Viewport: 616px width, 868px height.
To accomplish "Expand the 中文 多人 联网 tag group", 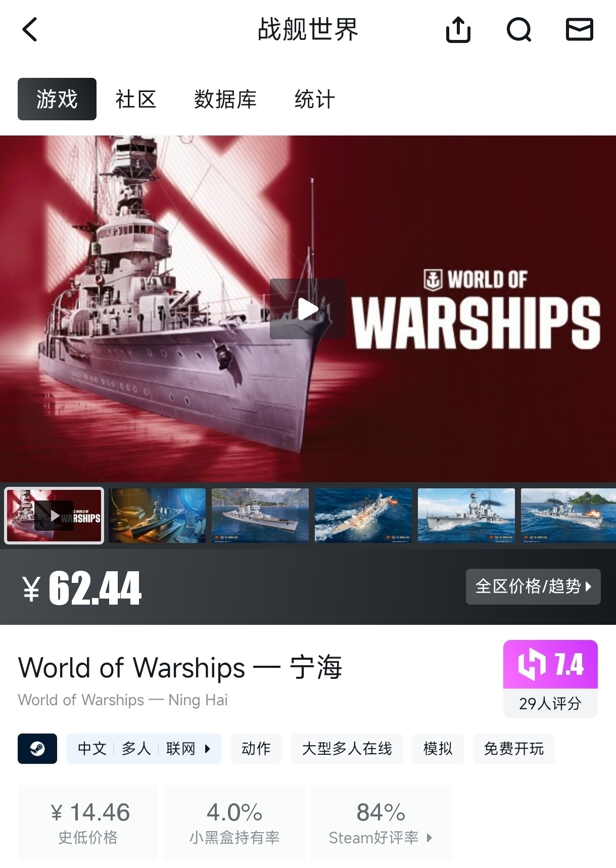I will [144, 748].
